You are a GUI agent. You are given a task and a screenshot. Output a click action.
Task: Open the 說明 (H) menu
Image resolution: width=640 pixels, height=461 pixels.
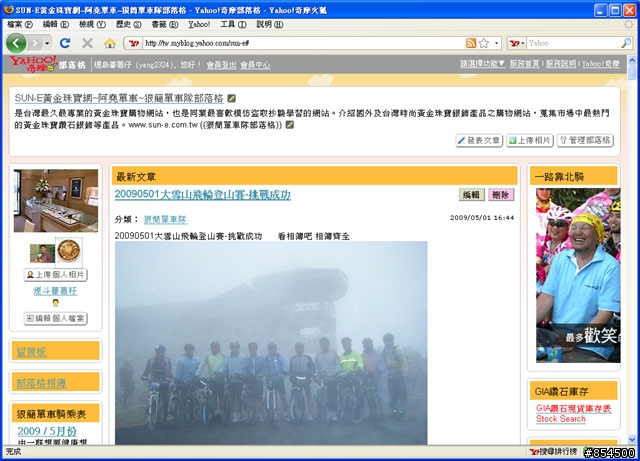269,24
